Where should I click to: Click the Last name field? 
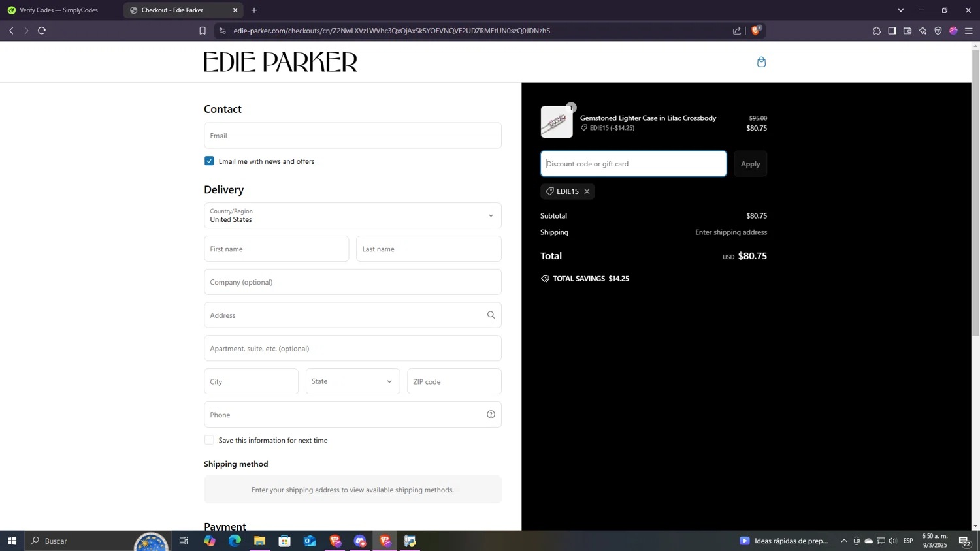[429, 249]
